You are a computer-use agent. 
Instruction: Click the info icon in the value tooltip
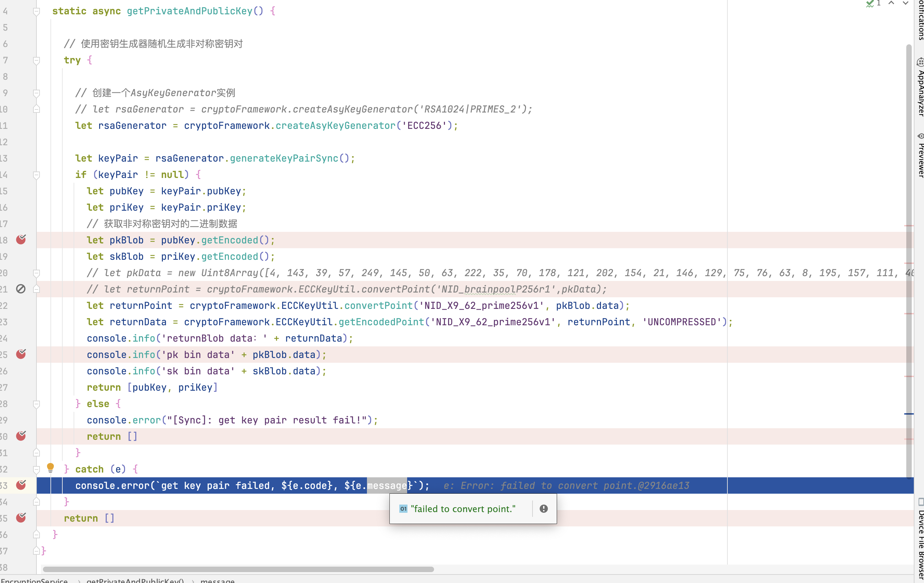(544, 509)
